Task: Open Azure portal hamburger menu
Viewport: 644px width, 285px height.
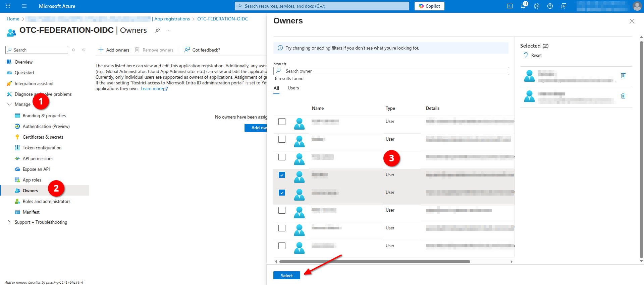Action: pyautogui.click(x=24, y=6)
